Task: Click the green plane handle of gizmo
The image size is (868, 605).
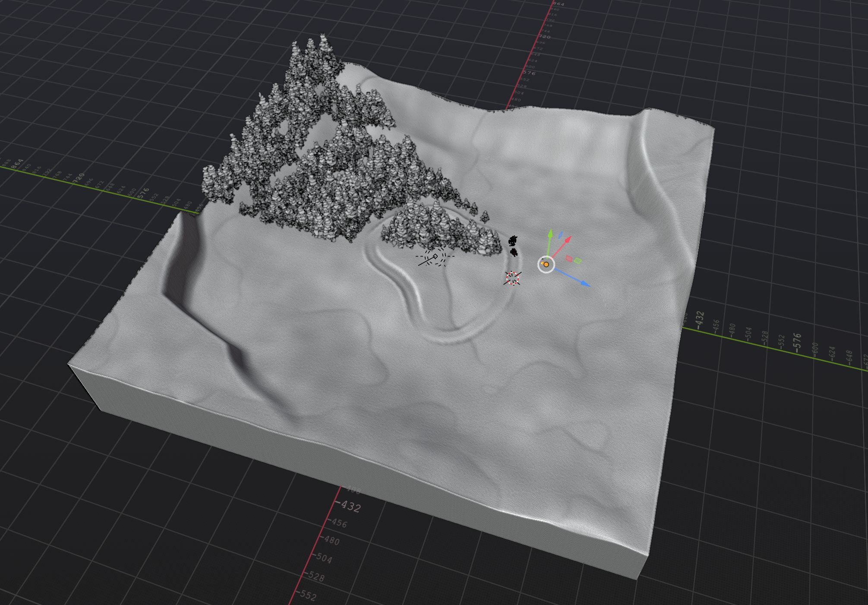Action: (x=578, y=260)
